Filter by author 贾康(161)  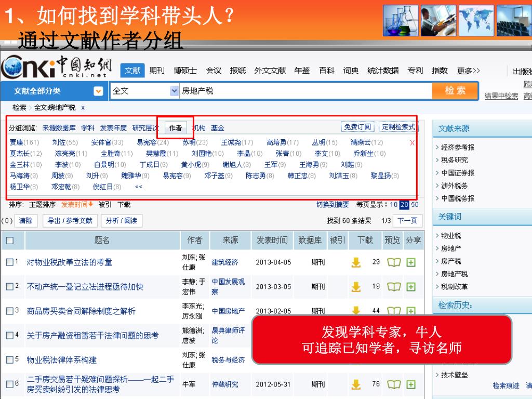pos(24,142)
